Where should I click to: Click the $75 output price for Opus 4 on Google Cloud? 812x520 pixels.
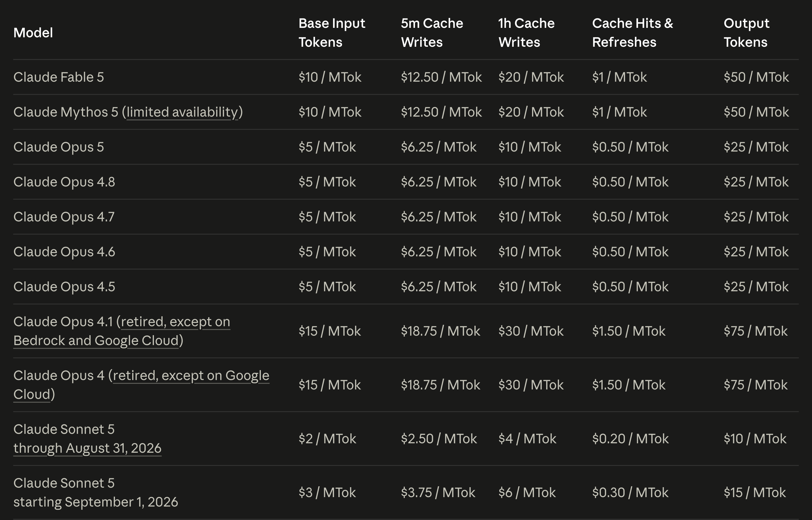756,385
